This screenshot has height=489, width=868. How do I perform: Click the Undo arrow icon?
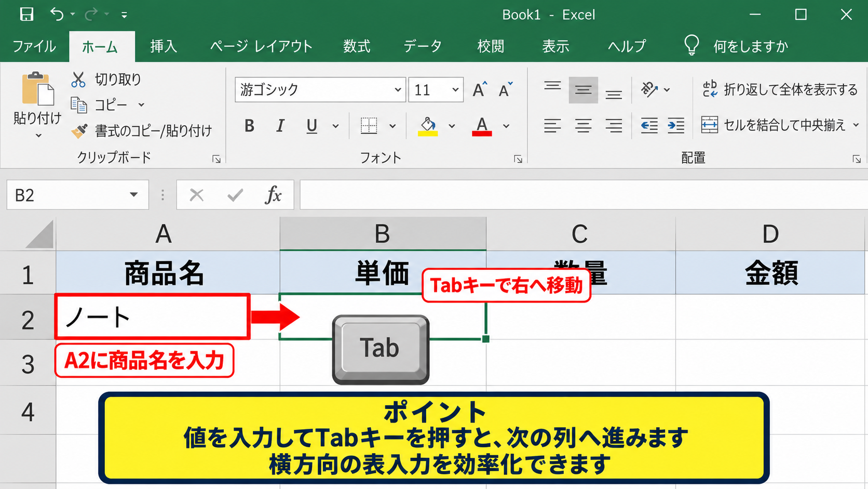pos(57,14)
